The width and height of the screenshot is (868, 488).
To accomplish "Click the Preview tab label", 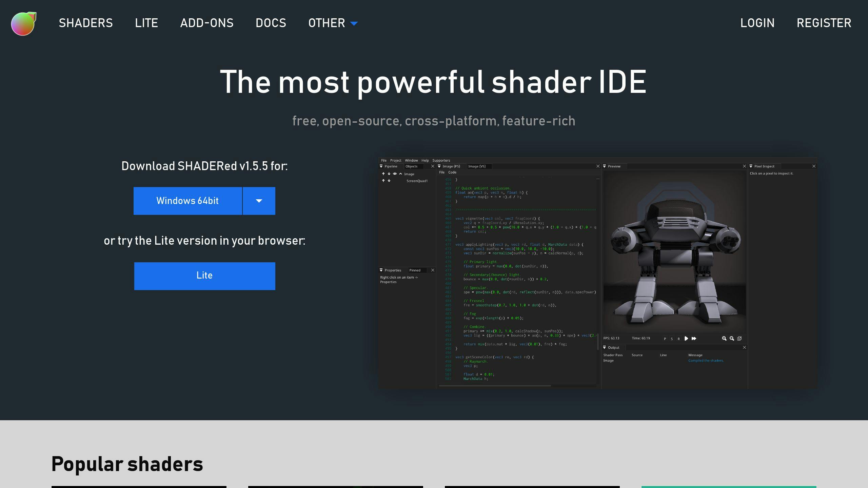I will [614, 166].
